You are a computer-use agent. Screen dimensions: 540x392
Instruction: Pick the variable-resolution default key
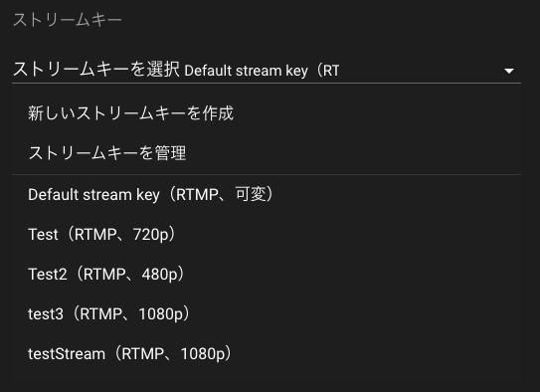267,195
